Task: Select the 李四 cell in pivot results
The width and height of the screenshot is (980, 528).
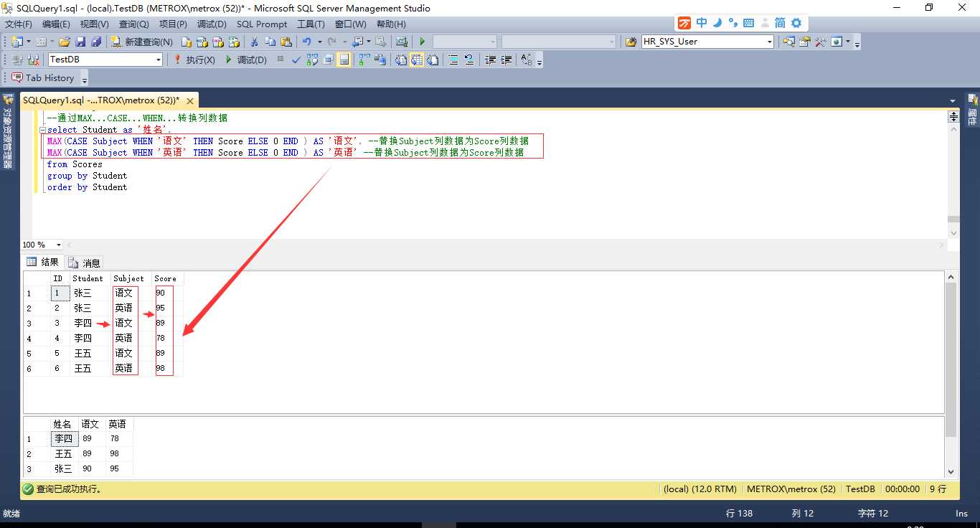Action: pyautogui.click(x=65, y=438)
